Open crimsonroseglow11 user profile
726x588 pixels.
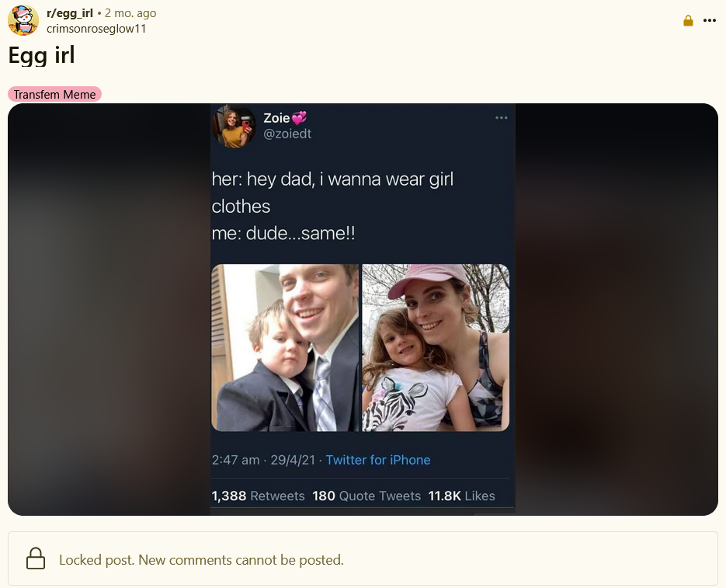96,28
